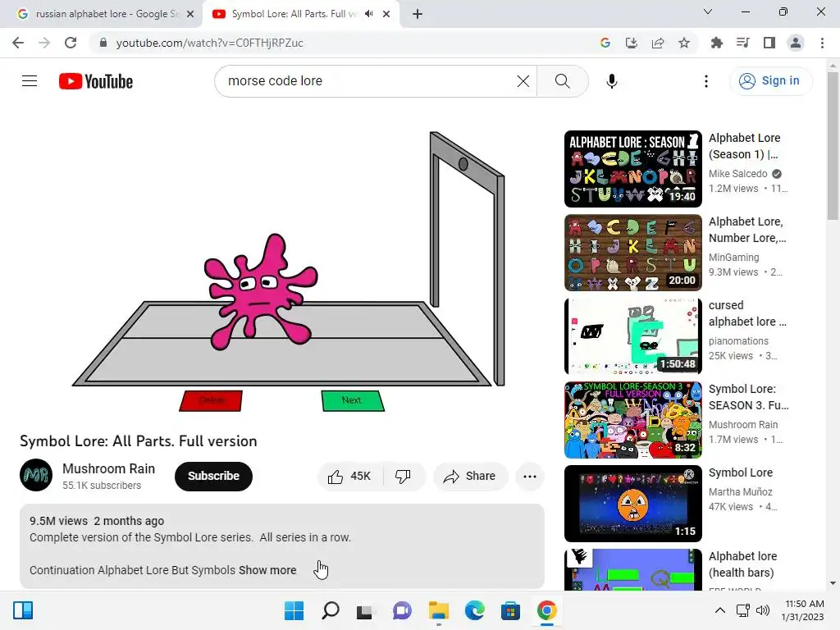Mute tab using speaker icon
This screenshot has width=840, height=630.
pos(368,14)
